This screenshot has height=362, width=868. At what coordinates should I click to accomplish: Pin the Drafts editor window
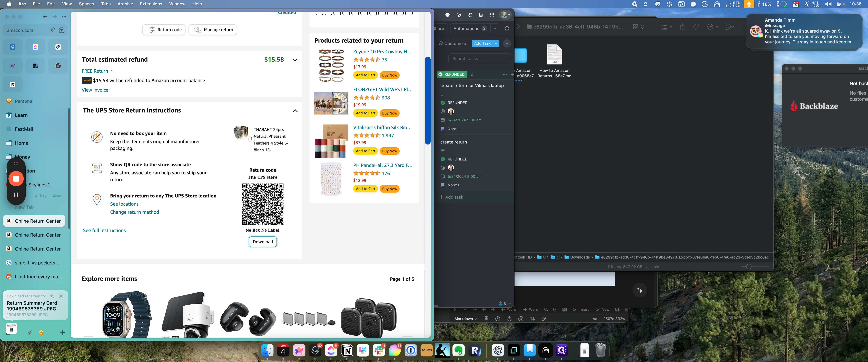tap(486, 319)
